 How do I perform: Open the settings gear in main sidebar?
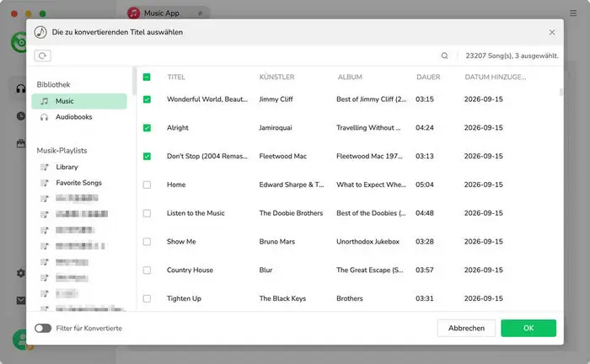click(21, 273)
